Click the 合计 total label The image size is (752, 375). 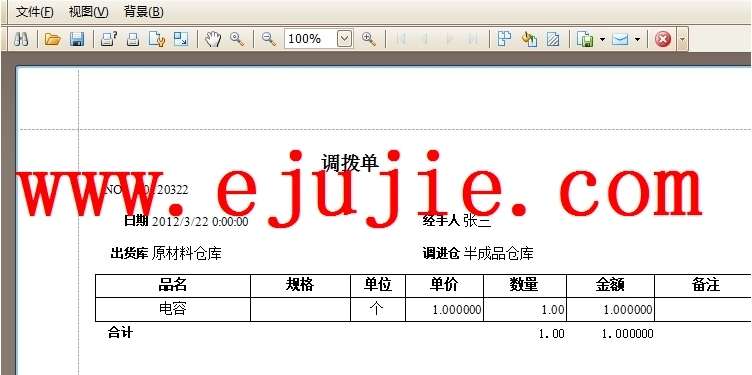pyautogui.click(x=120, y=332)
